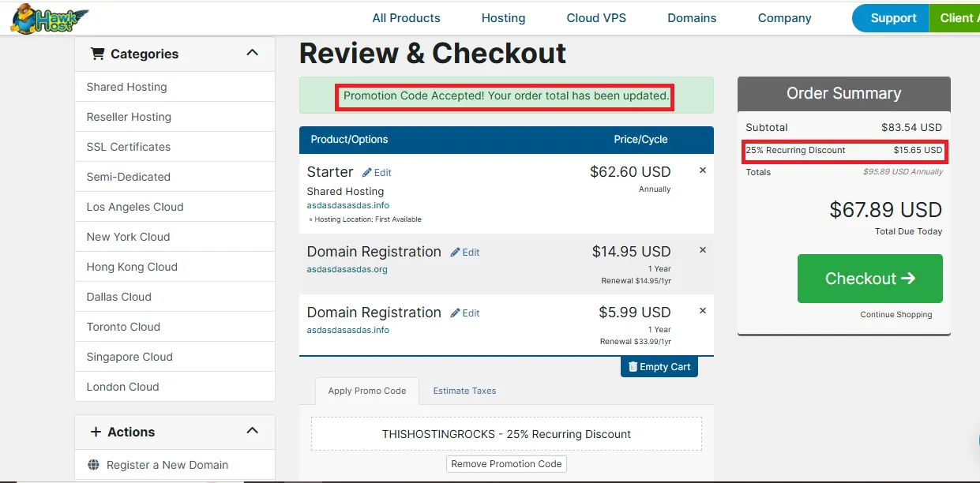
Task: Click the $83.54 USD subtotal value
Action: coord(911,127)
